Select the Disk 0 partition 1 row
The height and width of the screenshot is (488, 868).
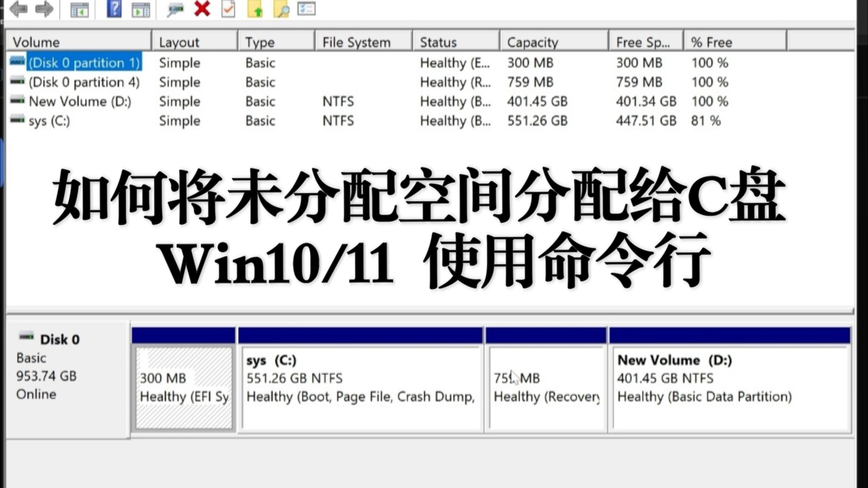tap(84, 62)
